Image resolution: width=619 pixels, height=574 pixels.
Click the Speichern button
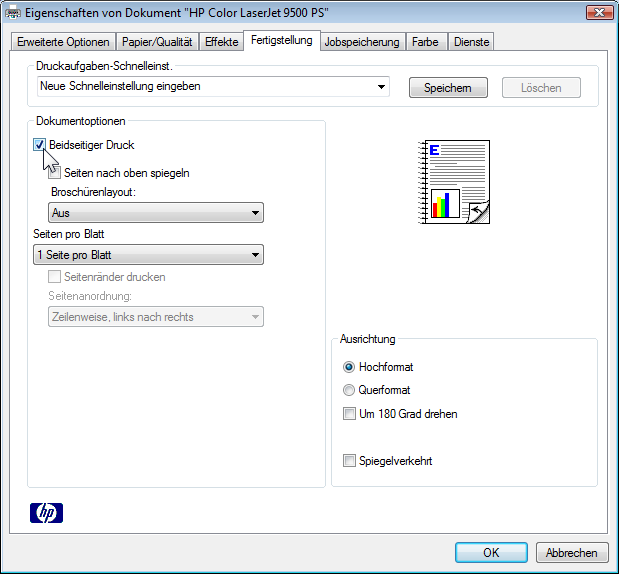tap(448, 88)
